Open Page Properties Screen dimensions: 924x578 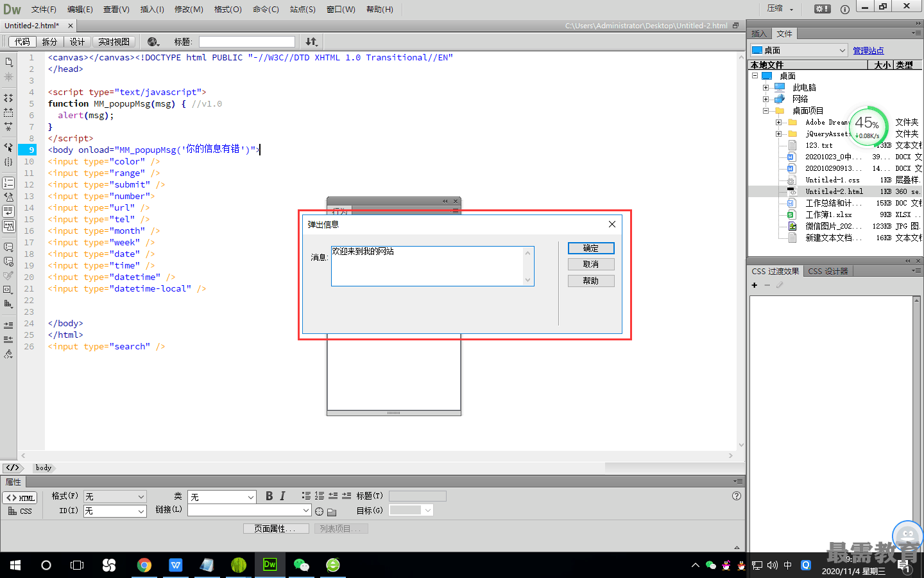[276, 529]
